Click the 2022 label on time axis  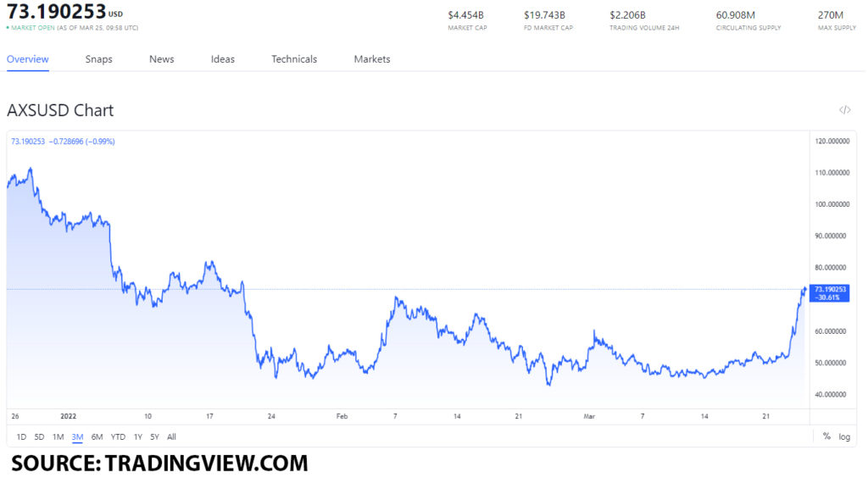coord(68,416)
